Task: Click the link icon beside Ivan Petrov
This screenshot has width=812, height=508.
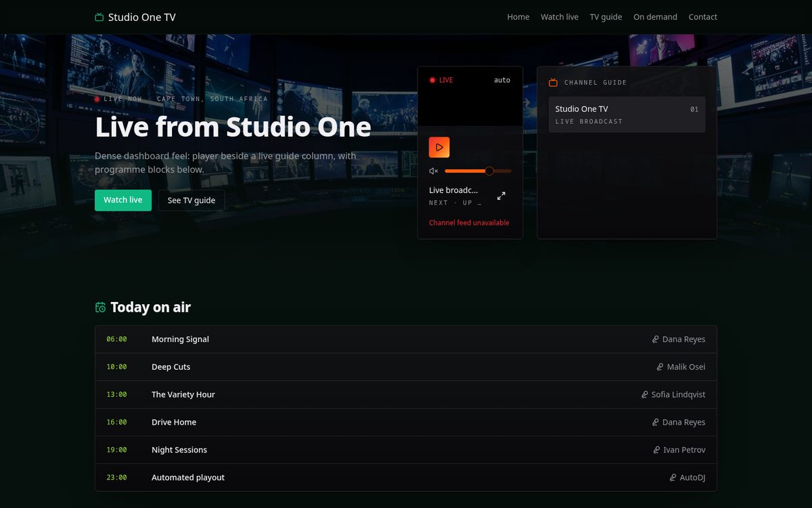Action: tap(656, 450)
